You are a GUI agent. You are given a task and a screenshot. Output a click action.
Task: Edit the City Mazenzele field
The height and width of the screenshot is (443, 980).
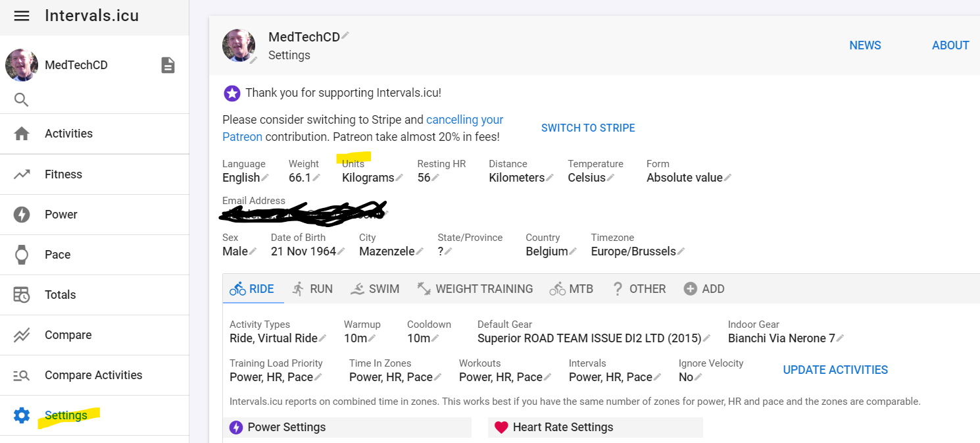pyautogui.click(x=391, y=251)
